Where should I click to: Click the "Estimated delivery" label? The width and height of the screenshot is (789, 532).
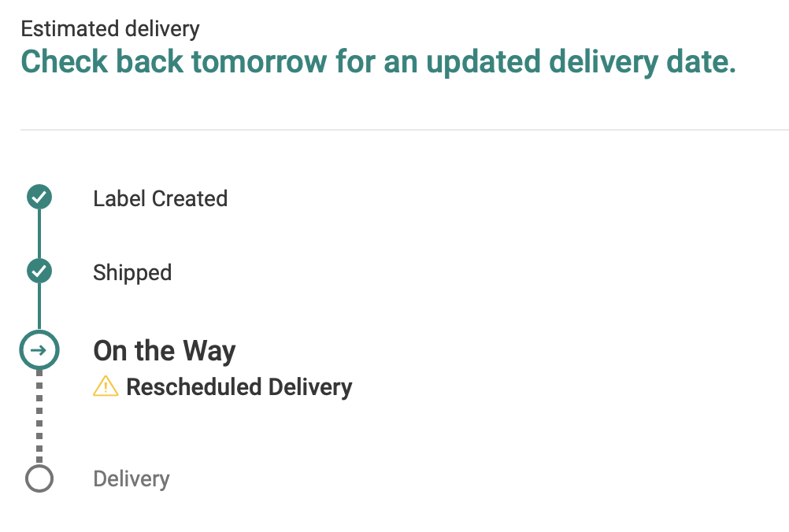coord(110,29)
